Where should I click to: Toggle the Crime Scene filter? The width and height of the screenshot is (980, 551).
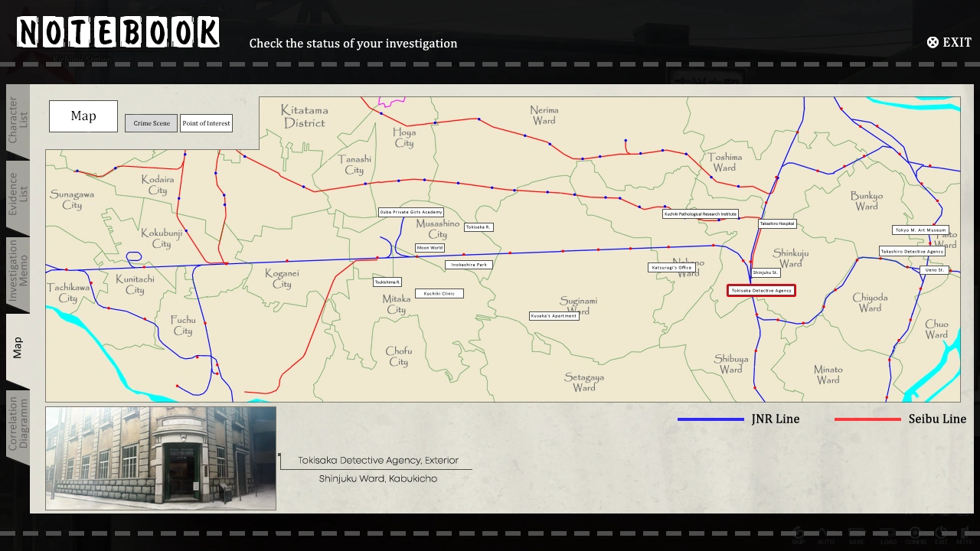(152, 123)
